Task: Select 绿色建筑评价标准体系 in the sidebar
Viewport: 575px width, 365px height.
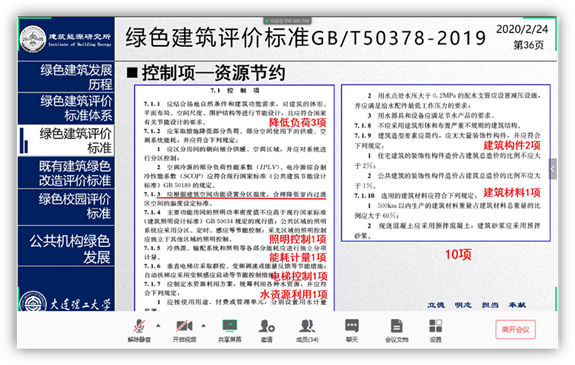Action: (66, 108)
